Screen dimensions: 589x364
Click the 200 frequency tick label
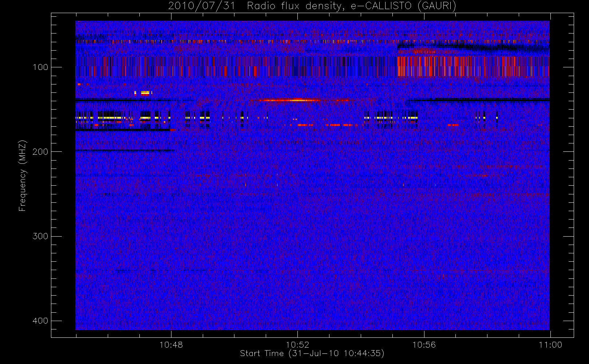pos(40,151)
